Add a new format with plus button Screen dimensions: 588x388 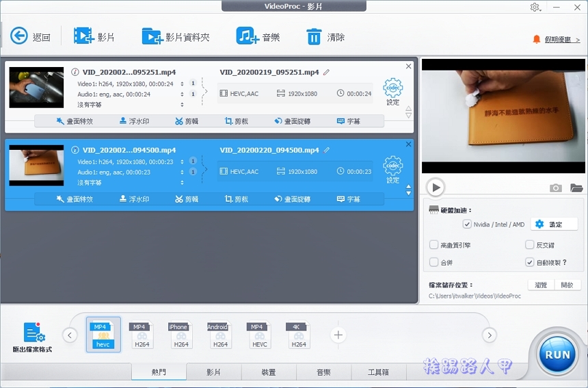(338, 335)
